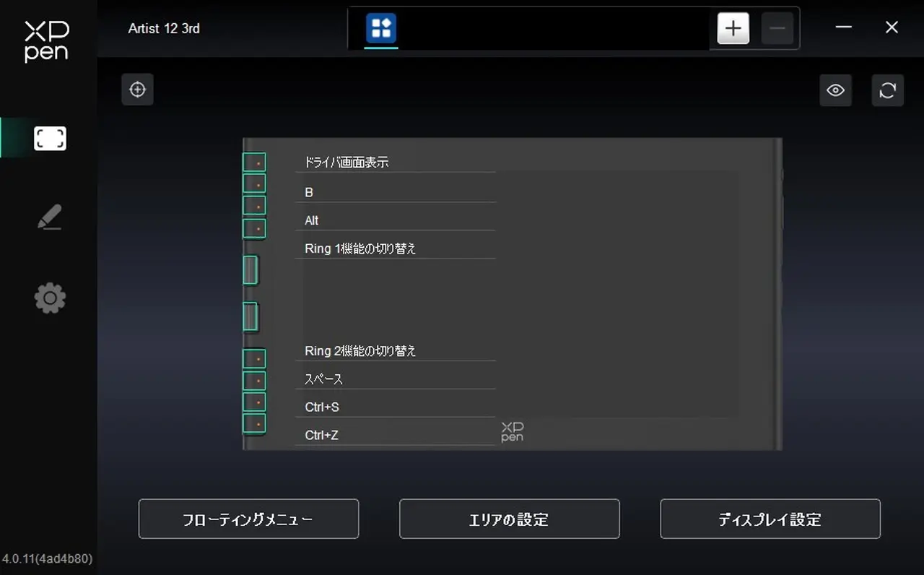924x575 pixels.
Task: Click the XPPen logo
Action: [x=45, y=43]
